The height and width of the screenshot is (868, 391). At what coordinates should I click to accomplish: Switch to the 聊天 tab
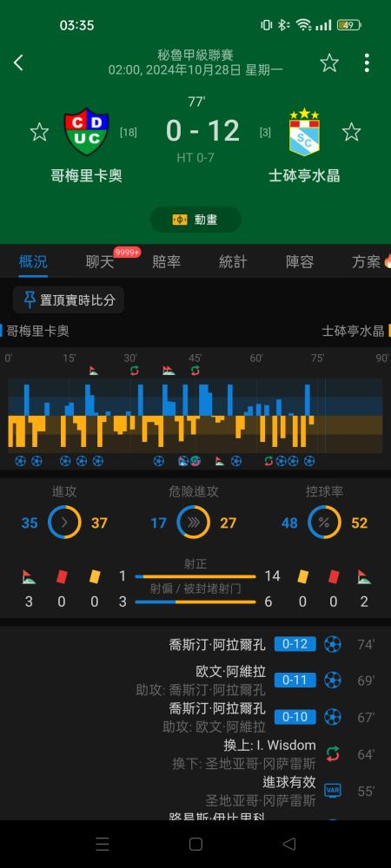[100, 262]
